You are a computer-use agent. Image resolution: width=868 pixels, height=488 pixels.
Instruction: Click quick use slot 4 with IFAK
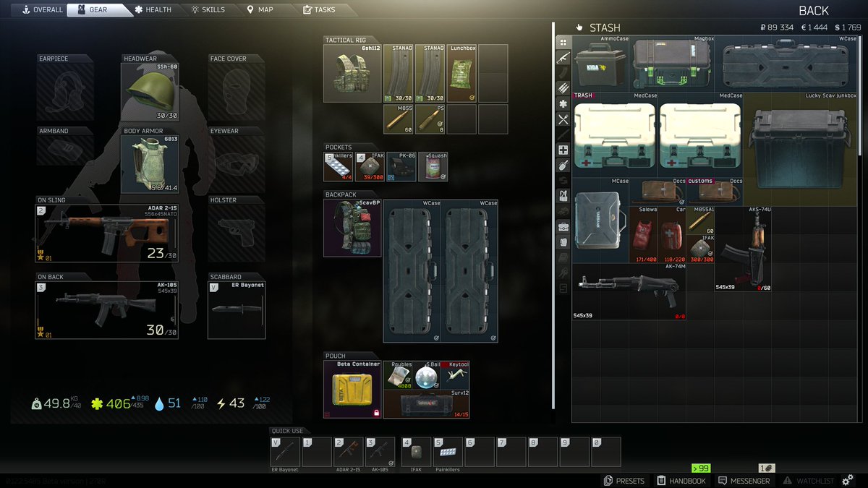tap(416, 451)
